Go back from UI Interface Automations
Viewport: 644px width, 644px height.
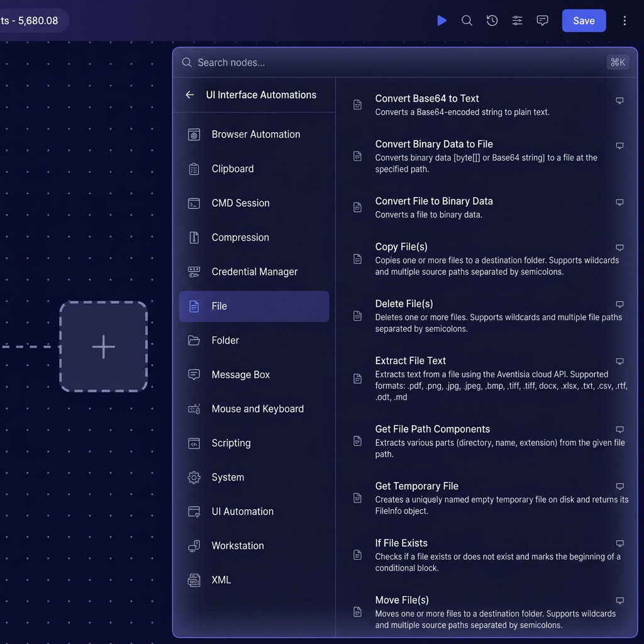pos(189,95)
